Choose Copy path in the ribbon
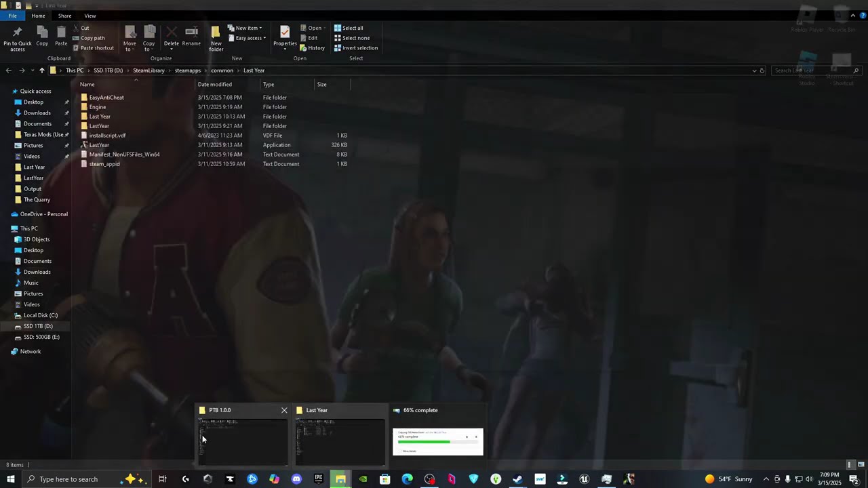Image resolution: width=868 pixels, height=488 pixels. [x=88, y=38]
